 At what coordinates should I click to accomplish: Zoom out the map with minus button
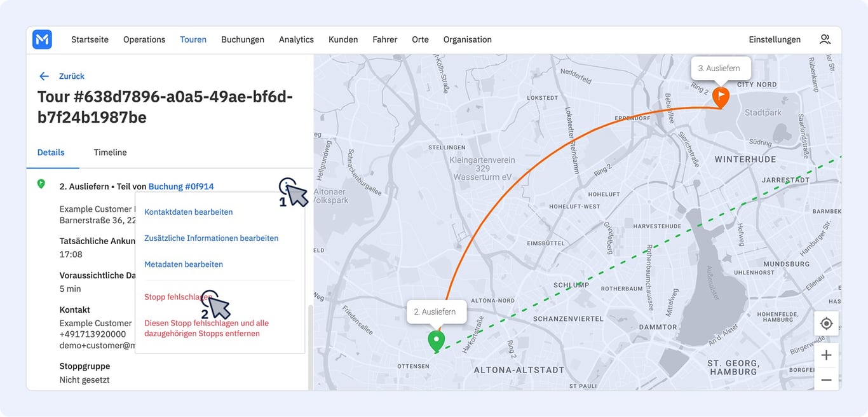click(826, 379)
